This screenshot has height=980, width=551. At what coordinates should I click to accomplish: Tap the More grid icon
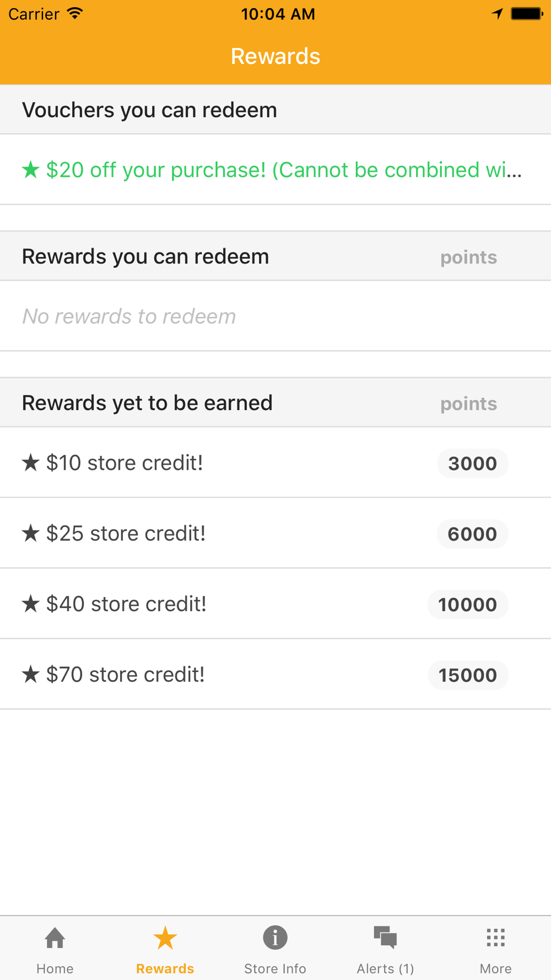496,938
